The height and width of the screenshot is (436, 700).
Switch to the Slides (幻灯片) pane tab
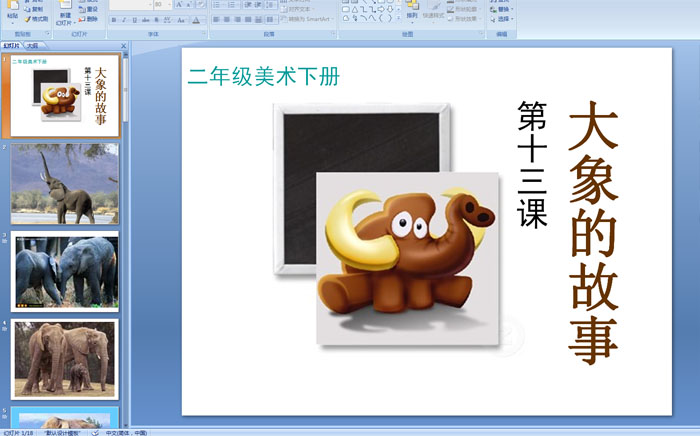click(12, 46)
